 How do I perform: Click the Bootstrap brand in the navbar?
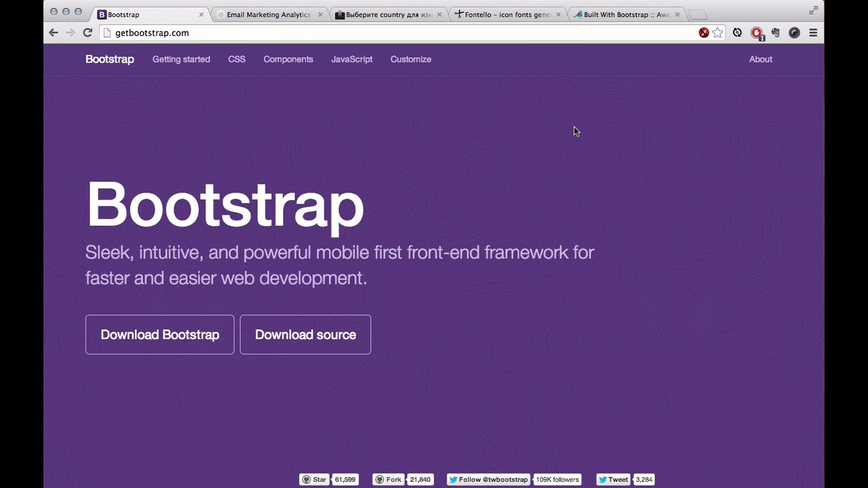110,59
